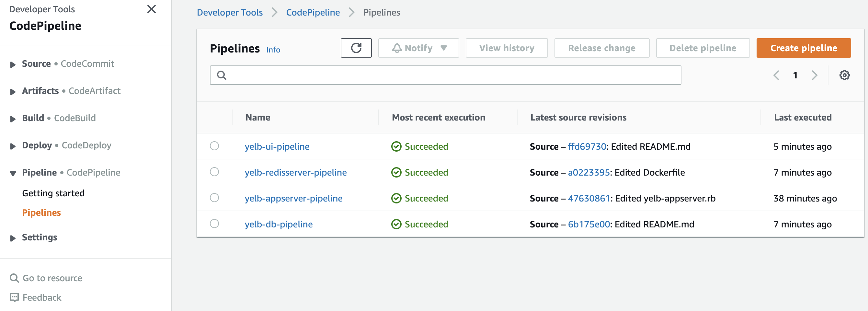Screen dimensions: 868x311
Task: Open Getting started in sidebar
Action: [53, 193]
